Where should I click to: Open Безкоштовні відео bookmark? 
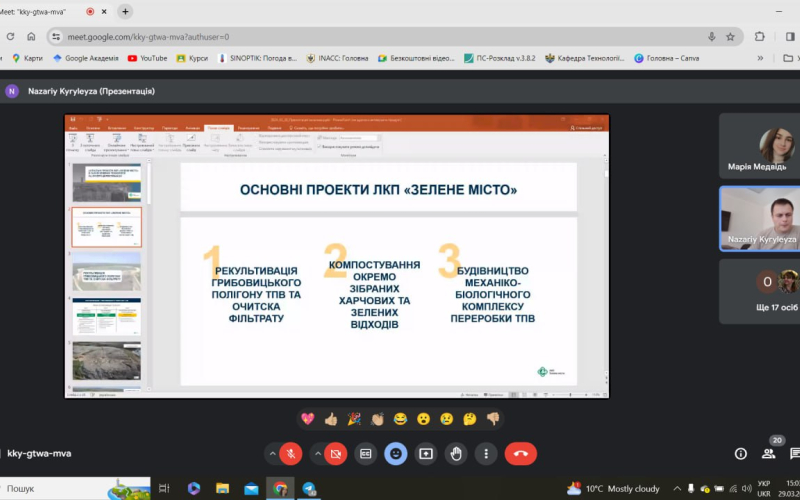click(x=416, y=58)
